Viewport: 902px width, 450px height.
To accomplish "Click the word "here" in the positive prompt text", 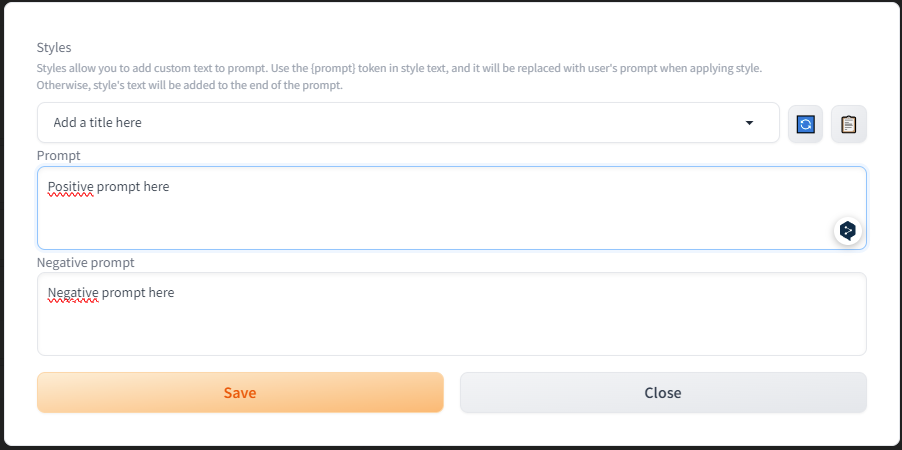I will (x=155, y=186).
